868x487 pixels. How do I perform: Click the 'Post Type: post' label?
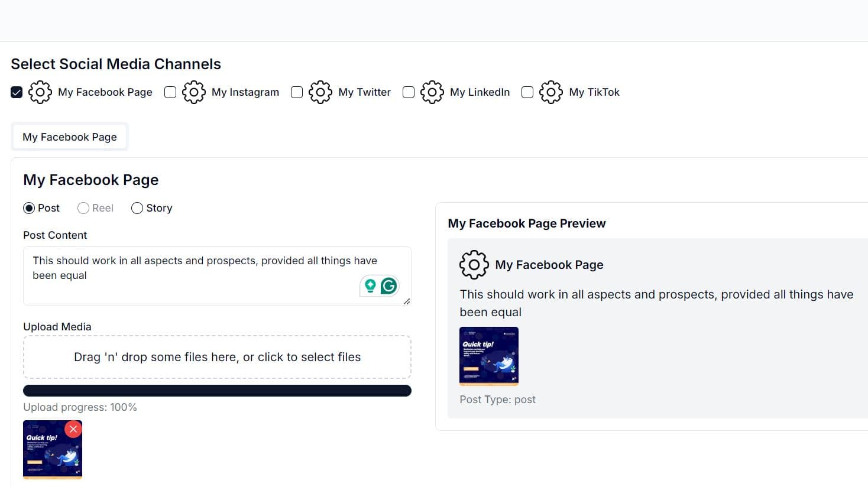(498, 400)
